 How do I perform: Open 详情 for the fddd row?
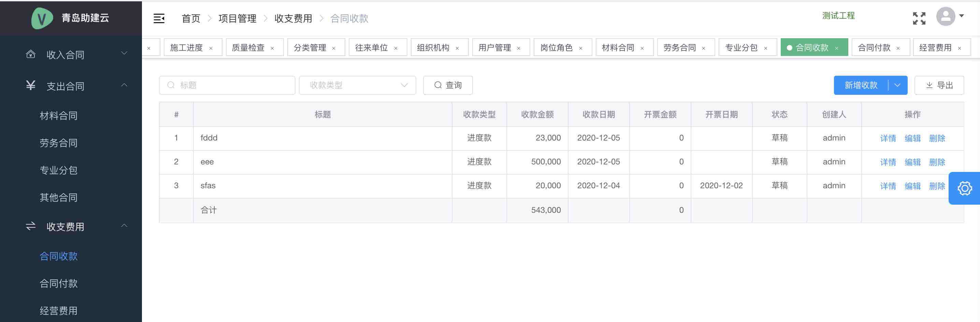pyautogui.click(x=888, y=138)
